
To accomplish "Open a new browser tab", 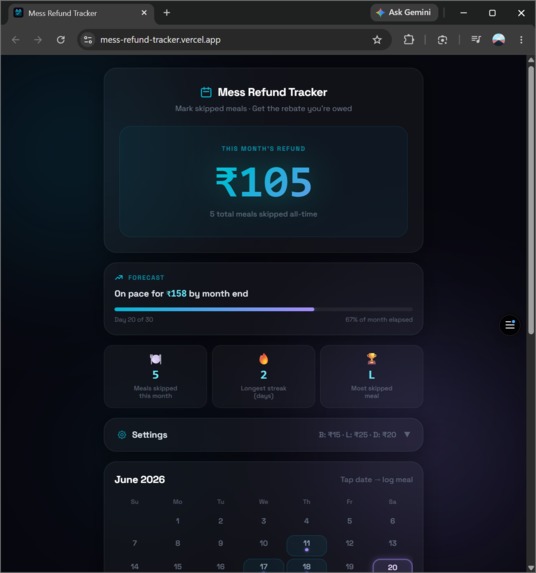I will [x=167, y=13].
